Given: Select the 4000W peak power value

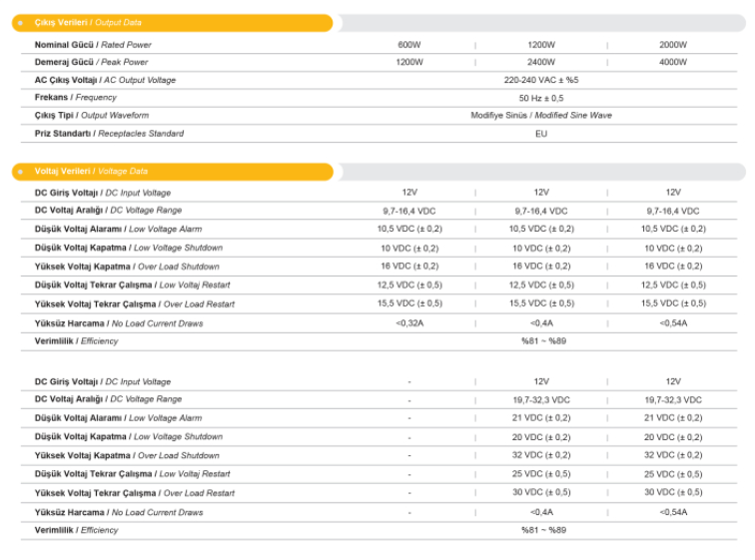Looking at the screenshot, I should pyautogui.click(x=672, y=62).
